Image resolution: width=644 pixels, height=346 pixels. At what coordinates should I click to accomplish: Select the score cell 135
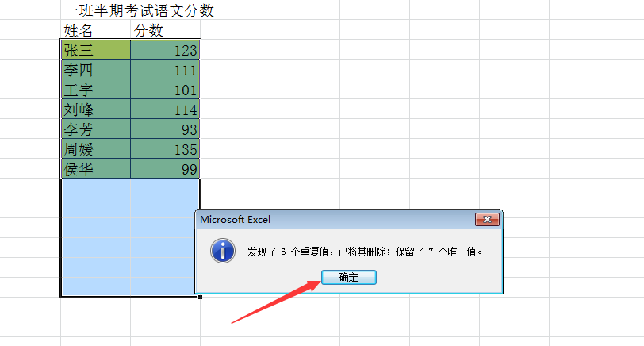click(165, 148)
